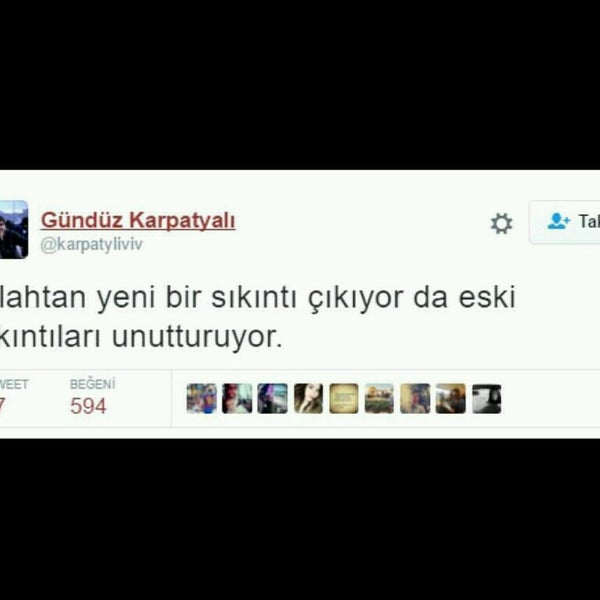Open the last black-and-white liker avatar

[x=486, y=398]
